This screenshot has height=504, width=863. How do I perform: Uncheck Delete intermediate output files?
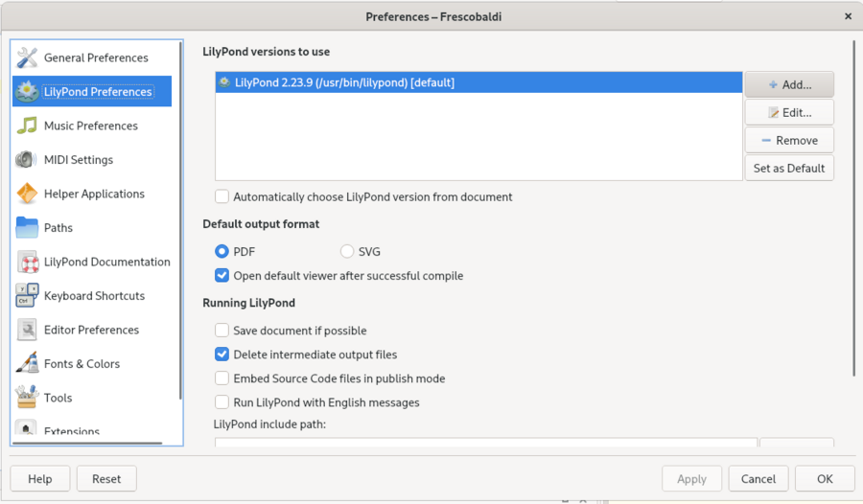pos(222,355)
